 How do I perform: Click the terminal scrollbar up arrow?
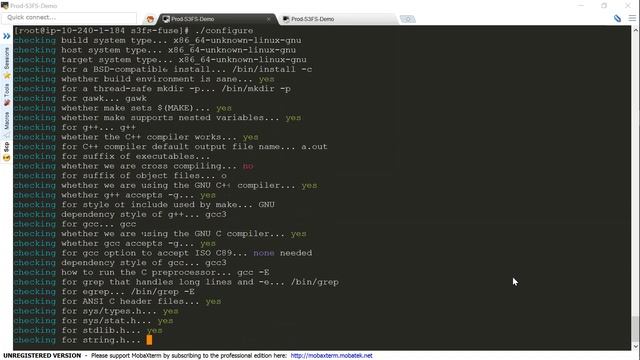[x=635, y=30]
